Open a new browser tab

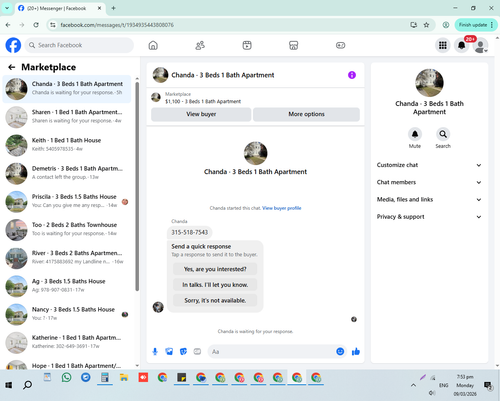(113, 8)
